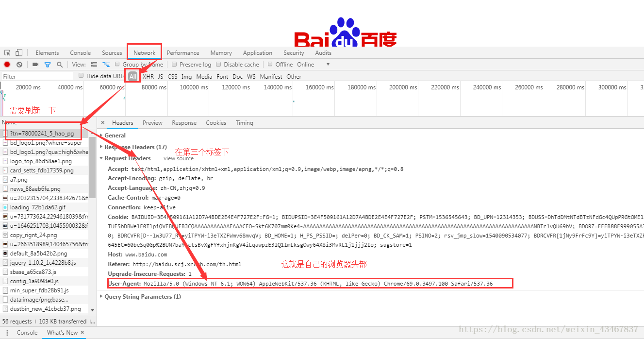Select request loading_72b1da62.gif
644x339 pixels.
click(x=44, y=207)
